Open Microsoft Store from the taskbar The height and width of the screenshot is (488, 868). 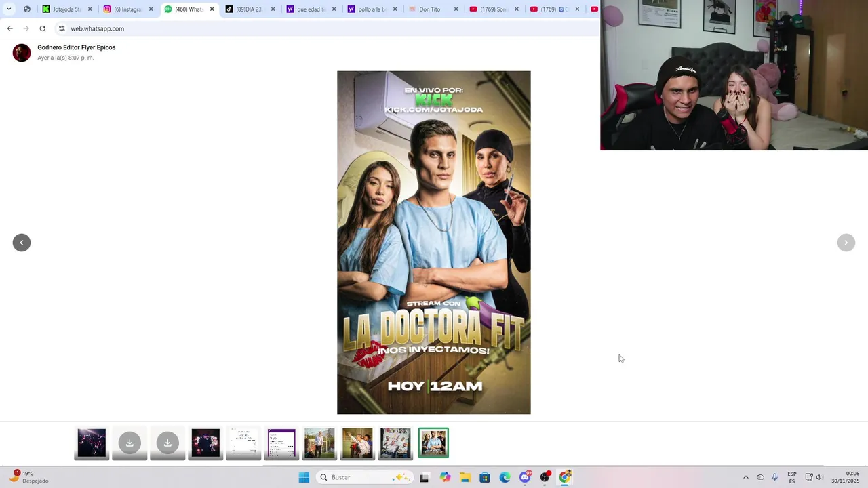tap(485, 477)
